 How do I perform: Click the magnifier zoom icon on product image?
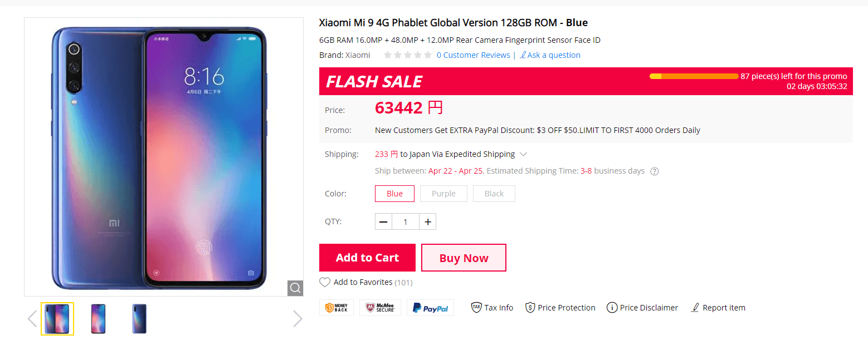click(295, 288)
